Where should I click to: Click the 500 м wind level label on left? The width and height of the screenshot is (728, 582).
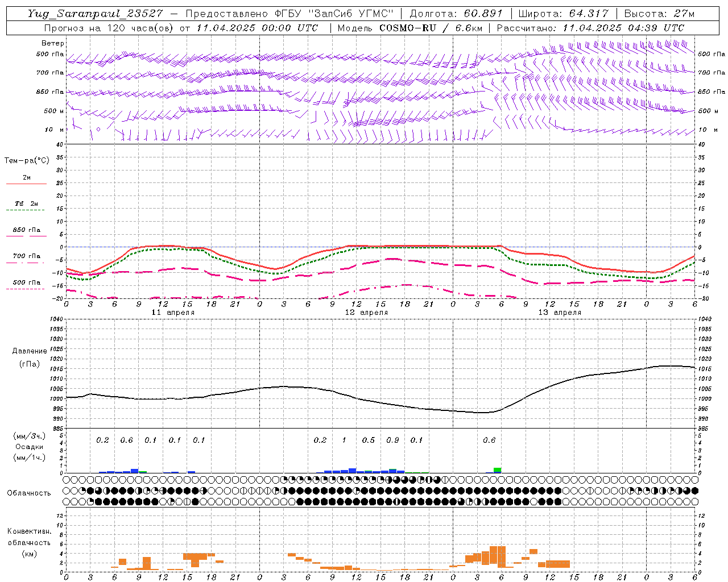[x=54, y=111]
